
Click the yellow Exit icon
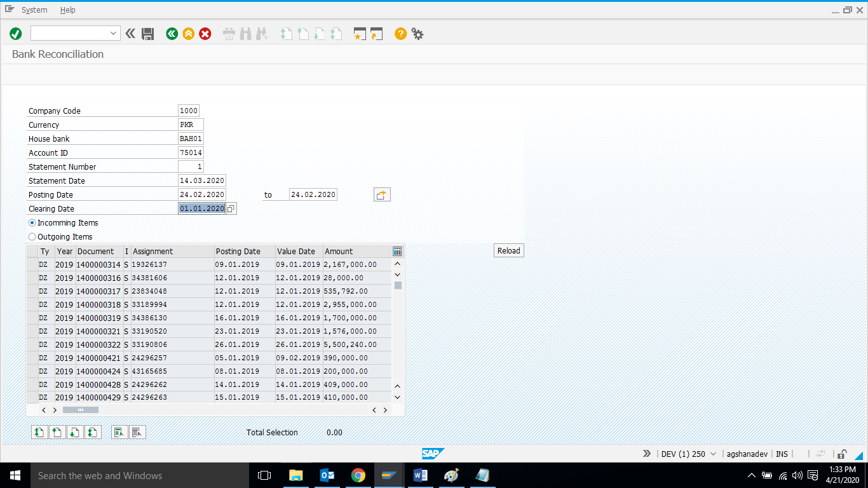click(x=188, y=34)
